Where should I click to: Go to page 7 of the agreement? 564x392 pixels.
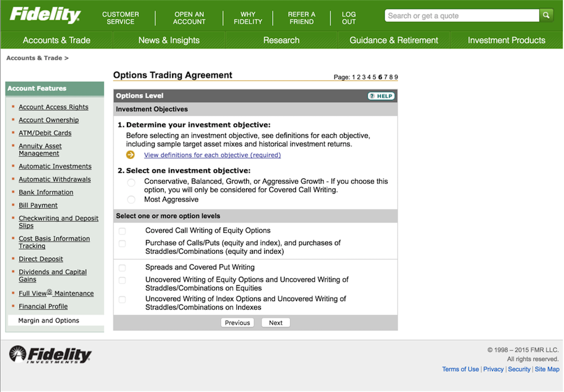[x=386, y=77]
